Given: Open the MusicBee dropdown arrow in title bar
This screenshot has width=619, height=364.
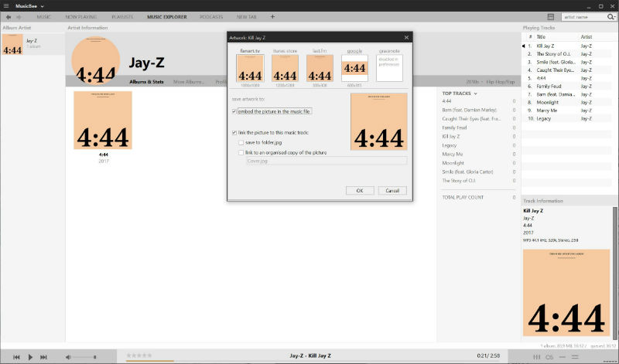Looking at the screenshot, I should pos(43,6).
